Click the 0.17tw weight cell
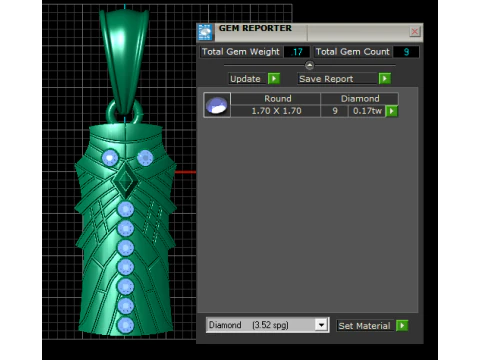The height and width of the screenshot is (360, 480). pyautogui.click(x=367, y=111)
